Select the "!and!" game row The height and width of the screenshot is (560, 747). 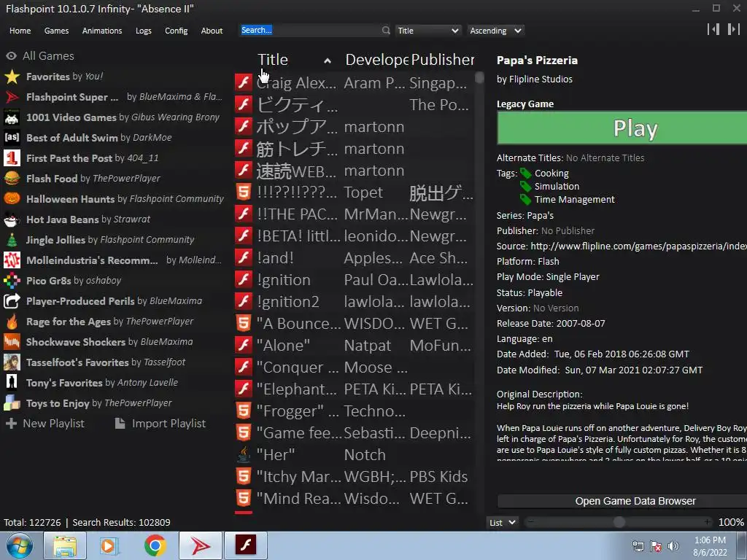(x=355, y=257)
